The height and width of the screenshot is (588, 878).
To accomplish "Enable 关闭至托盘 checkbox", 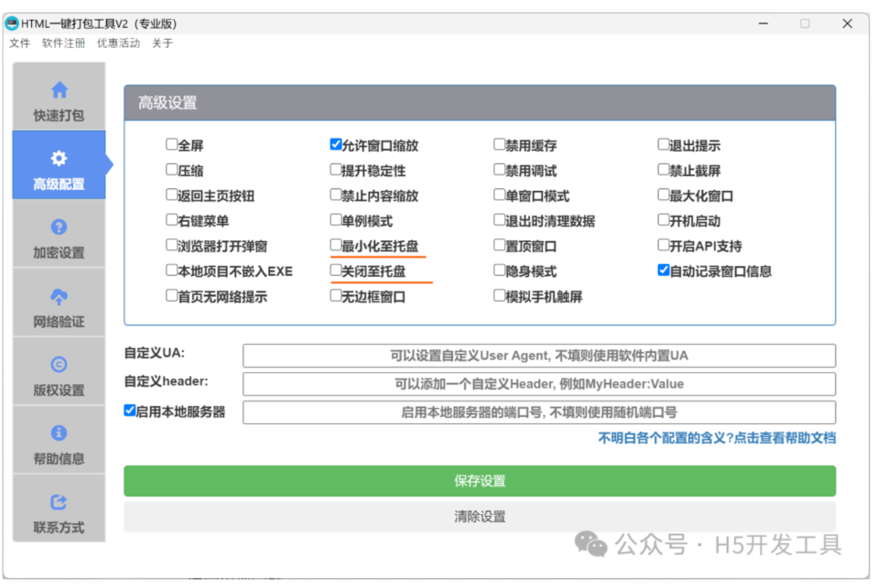I will [336, 271].
